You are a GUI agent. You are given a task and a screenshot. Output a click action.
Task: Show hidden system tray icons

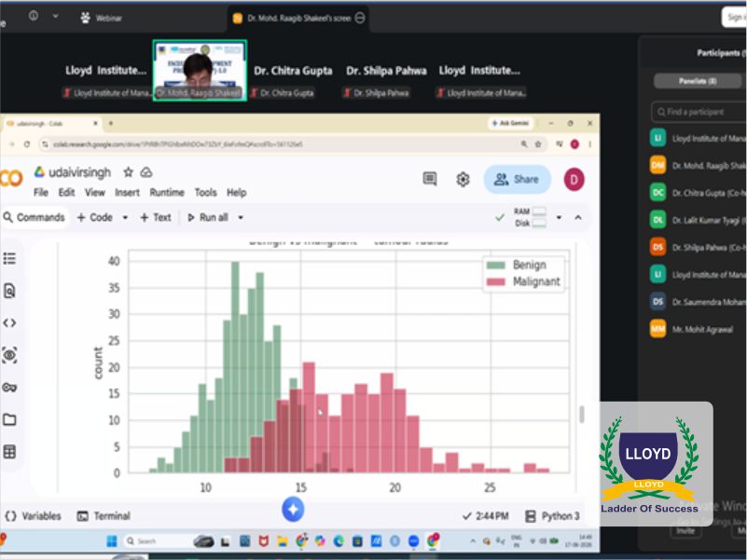473,541
